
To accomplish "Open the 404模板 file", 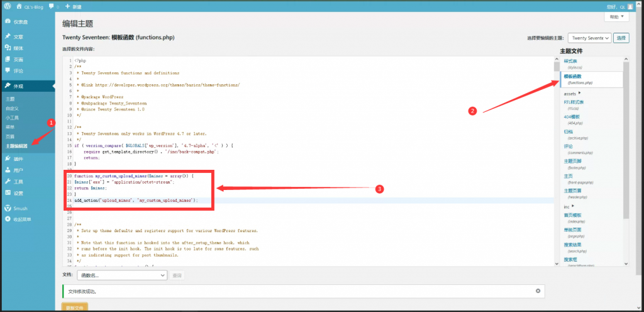I will (572, 120).
